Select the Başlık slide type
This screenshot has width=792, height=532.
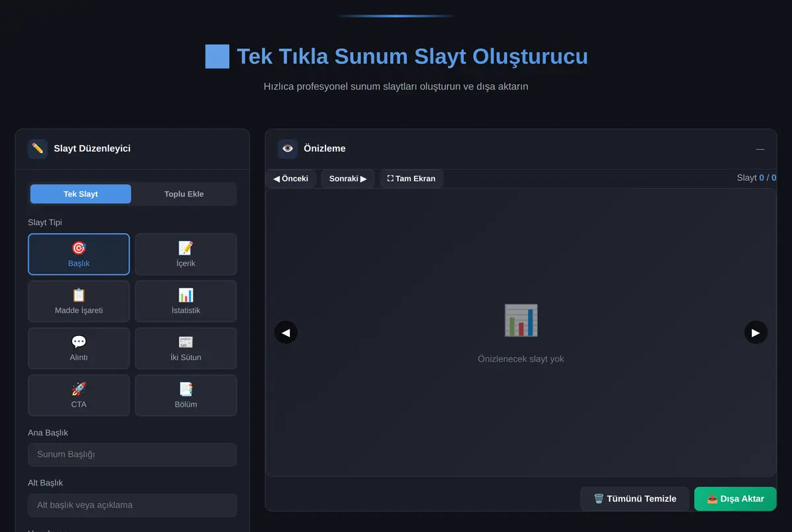click(79, 254)
